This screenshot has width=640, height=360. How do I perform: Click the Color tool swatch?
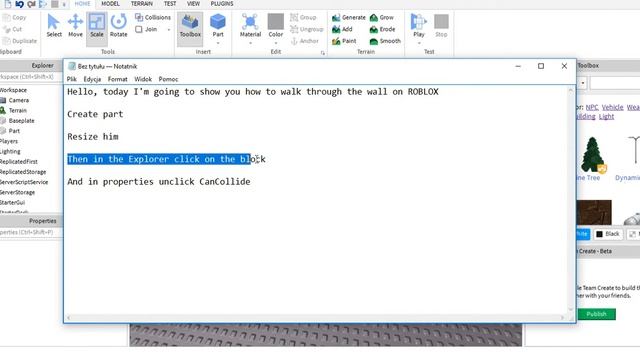click(276, 21)
